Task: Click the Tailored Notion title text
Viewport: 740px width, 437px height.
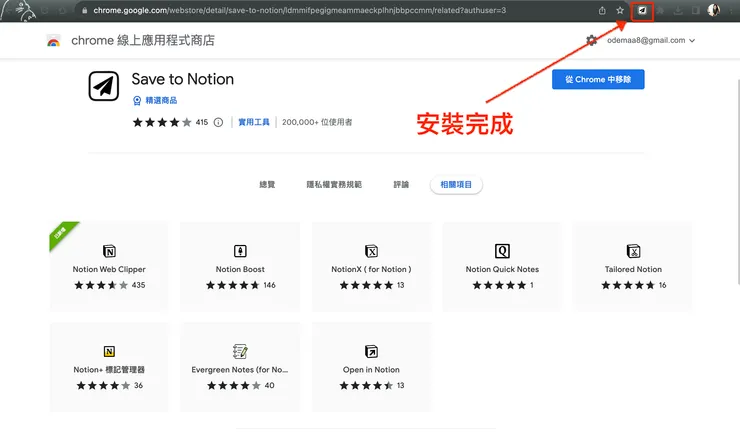Action: click(x=633, y=269)
